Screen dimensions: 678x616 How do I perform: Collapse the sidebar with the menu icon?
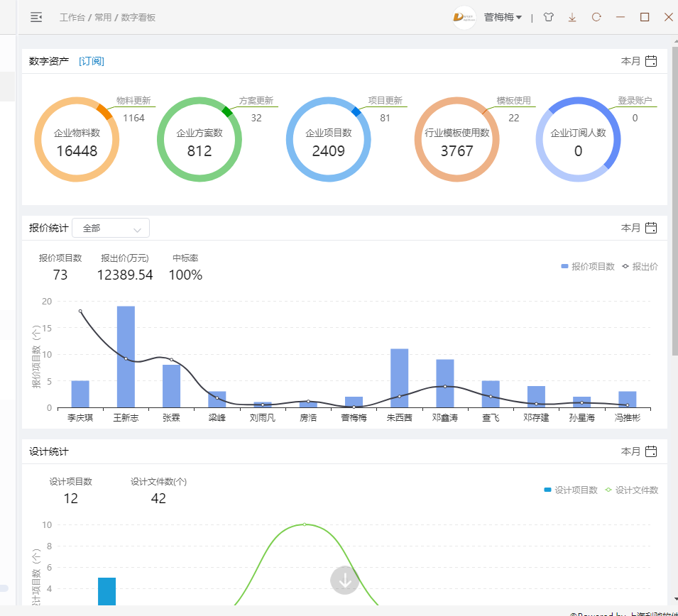tap(36, 17)
